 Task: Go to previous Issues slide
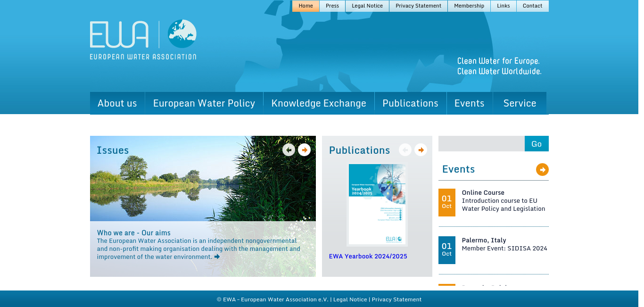[x=289, y=150]
